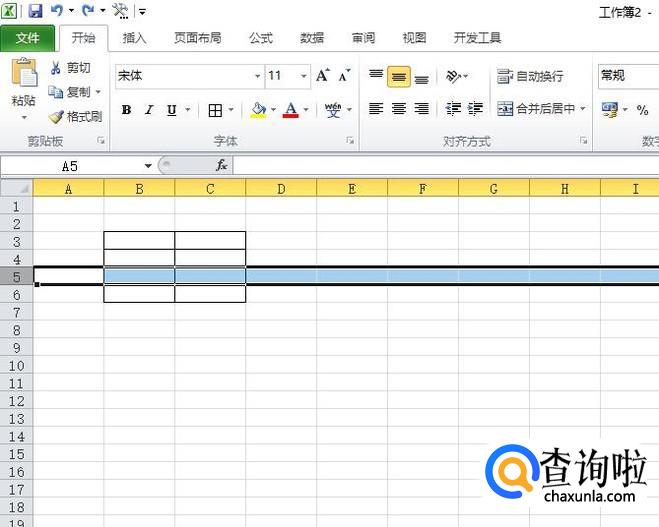
Task: Open the border style dropdown arrow
Action: pyautogui.click(x=231, y=110)
